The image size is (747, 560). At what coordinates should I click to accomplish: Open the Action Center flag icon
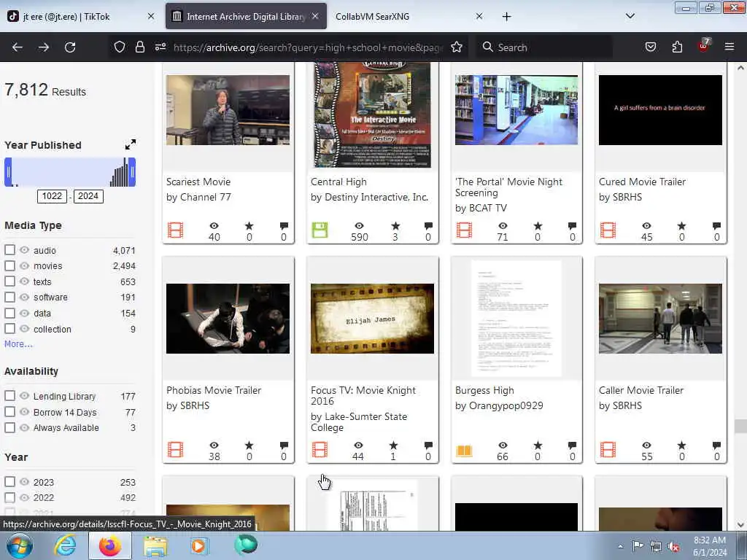pyautogui.click(x=638, y=545)
